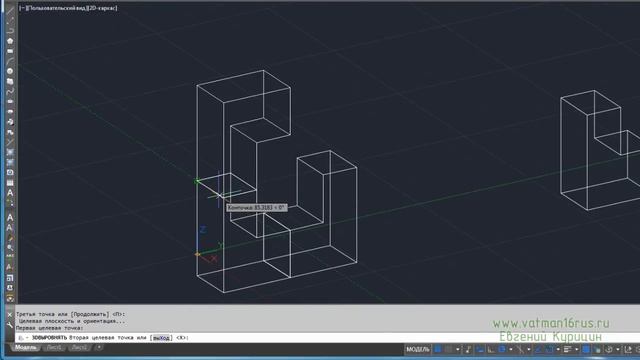Toggle object snap in status bar

click(x=549, y=349)
